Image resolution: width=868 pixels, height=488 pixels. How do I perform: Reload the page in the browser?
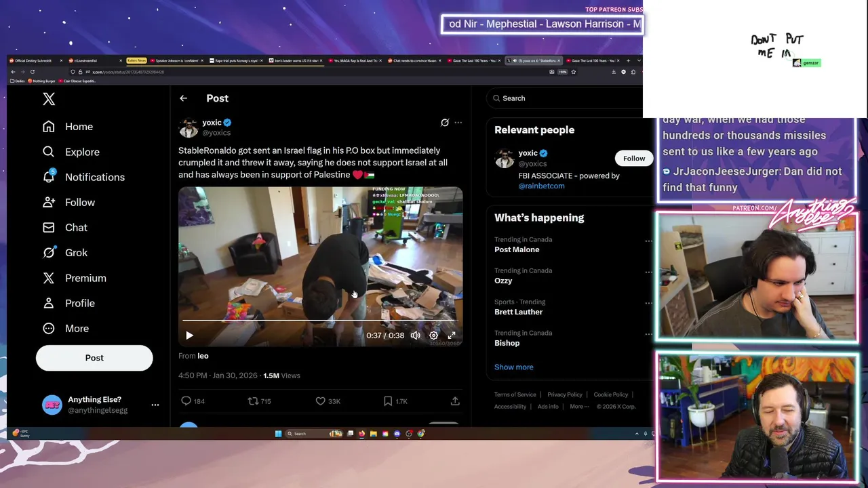[x=32, y=72]
